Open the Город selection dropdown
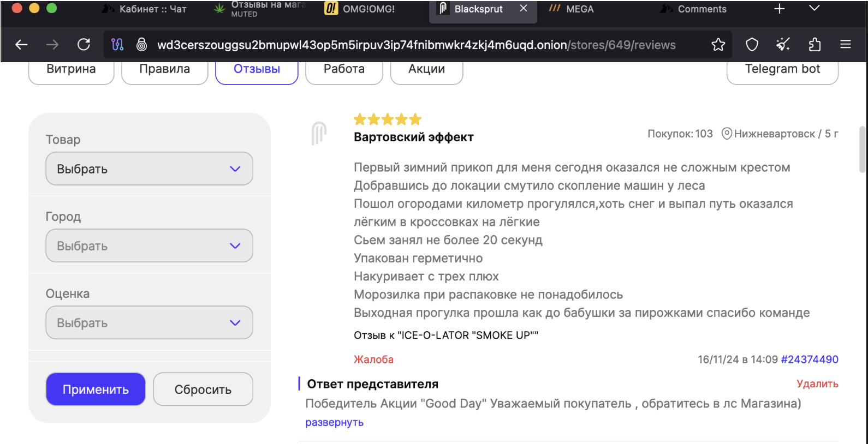This screenshot has height=444, width=868. point(149,245)
